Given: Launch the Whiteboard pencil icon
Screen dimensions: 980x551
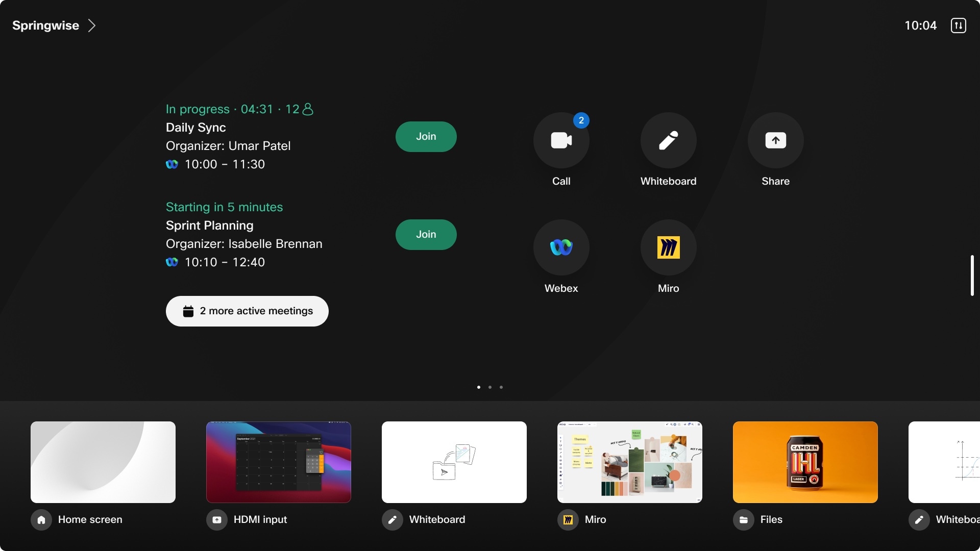Looking at the screenshot, I should click(668, 140).
